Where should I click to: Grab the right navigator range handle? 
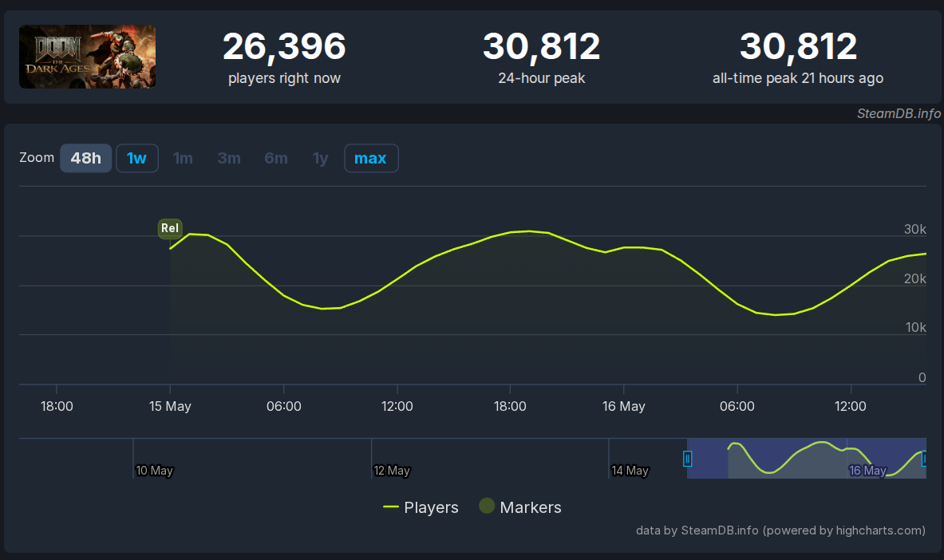(x=925, y=459)
